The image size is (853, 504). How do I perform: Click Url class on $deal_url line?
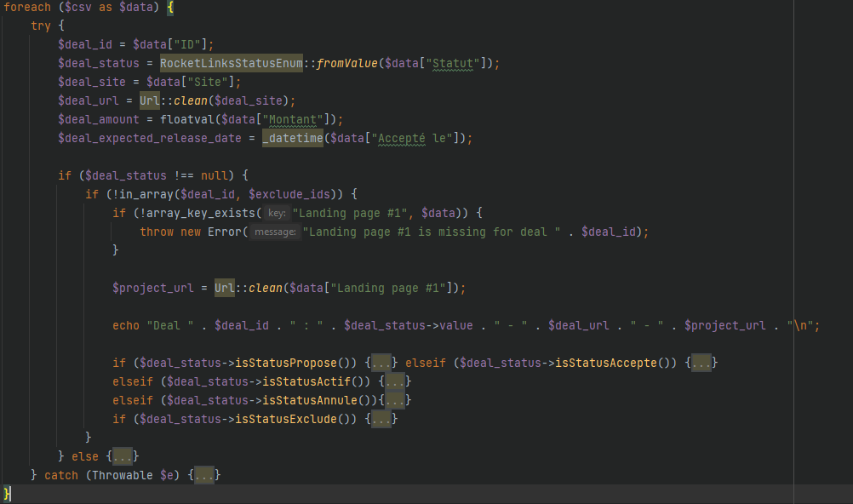coord(150,100)
